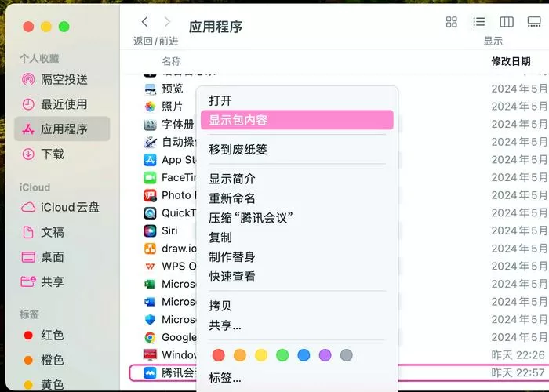
Task: Select the draw.io app icon
Action: [x=151, y=249]
